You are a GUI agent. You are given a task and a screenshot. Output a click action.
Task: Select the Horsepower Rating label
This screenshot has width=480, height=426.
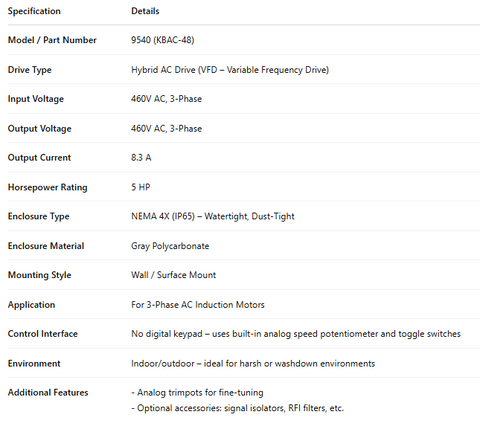pyautogui.click(x=47, y=187)
